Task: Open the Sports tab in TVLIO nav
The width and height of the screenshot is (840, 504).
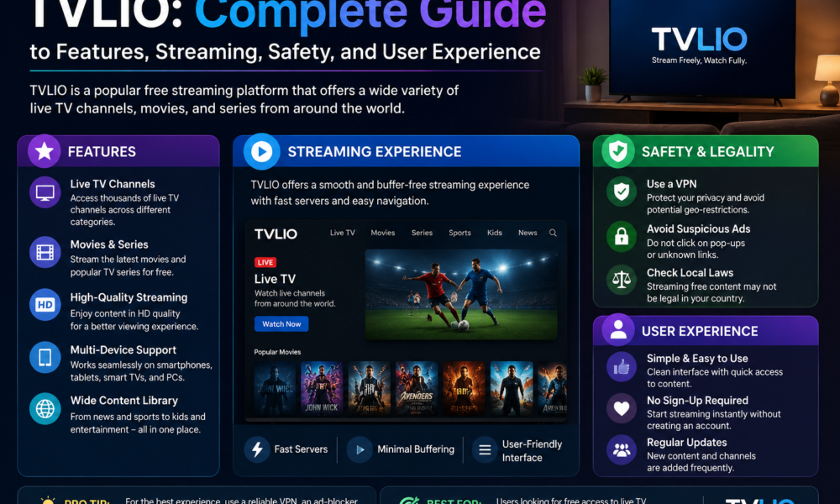Action: click(x=459, y=233)
